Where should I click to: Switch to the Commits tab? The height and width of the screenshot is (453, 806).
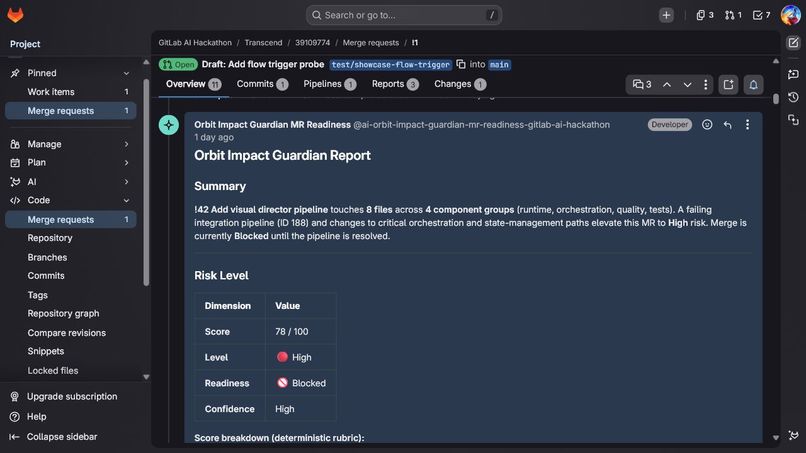coord(262,84)
